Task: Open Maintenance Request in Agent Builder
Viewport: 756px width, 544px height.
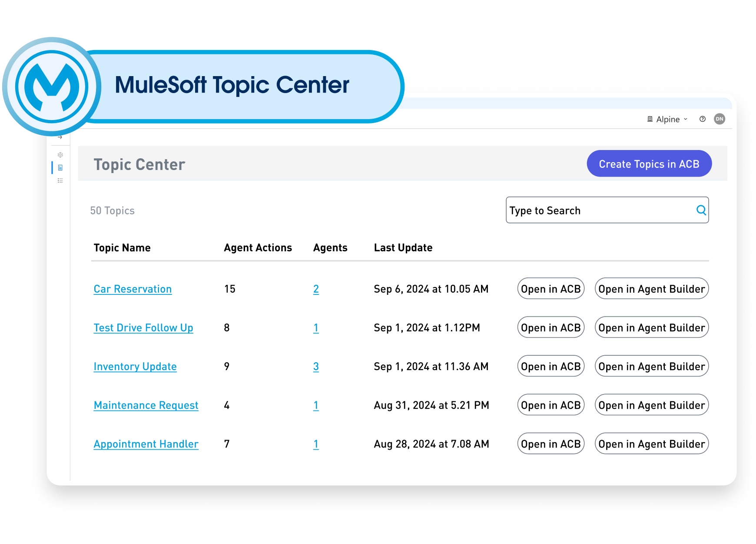Action: pyautogui.click(x=652, y=405)
